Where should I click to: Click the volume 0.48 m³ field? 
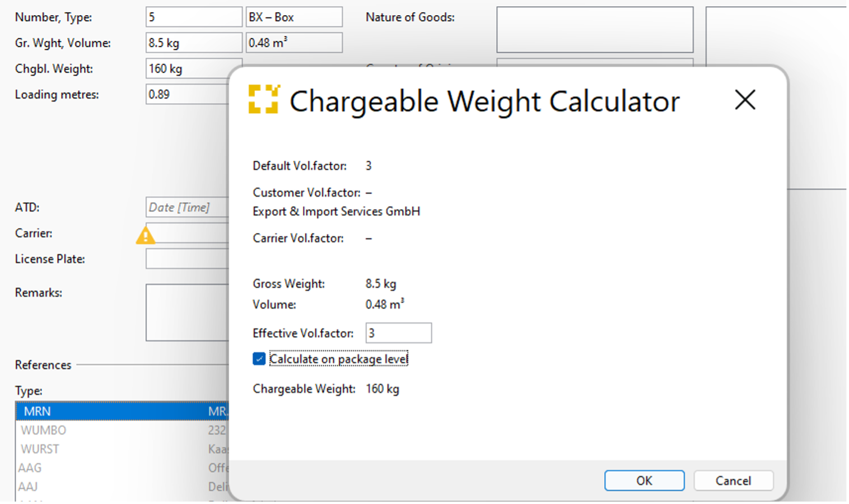pos(294,43)
